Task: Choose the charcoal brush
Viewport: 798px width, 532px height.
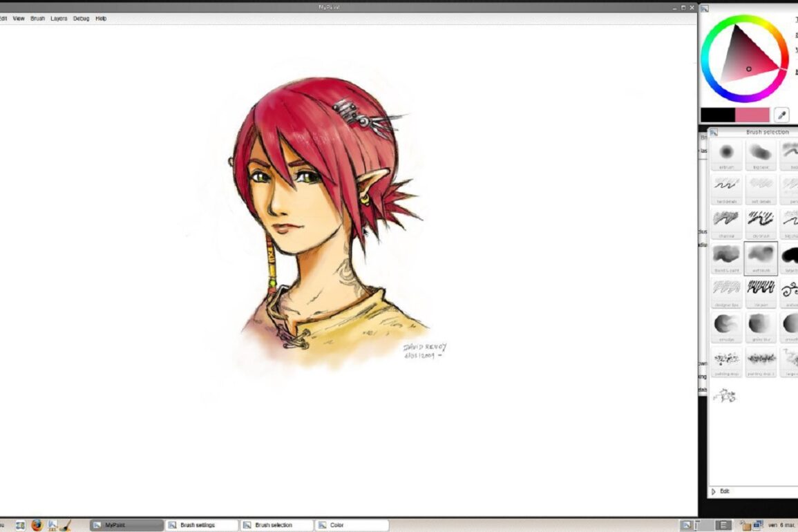Action: pos(726,221)
